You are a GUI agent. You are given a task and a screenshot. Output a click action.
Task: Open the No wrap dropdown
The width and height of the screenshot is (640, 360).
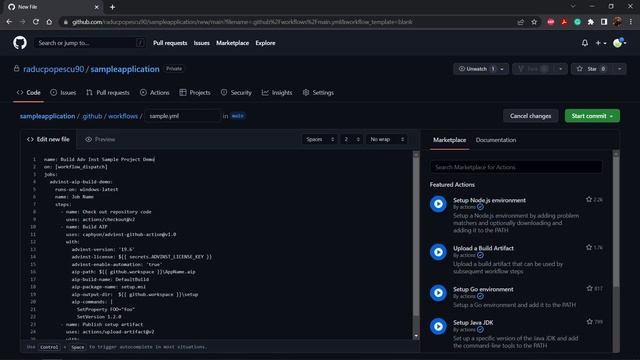pyautogui.click(x=387, y=140)
